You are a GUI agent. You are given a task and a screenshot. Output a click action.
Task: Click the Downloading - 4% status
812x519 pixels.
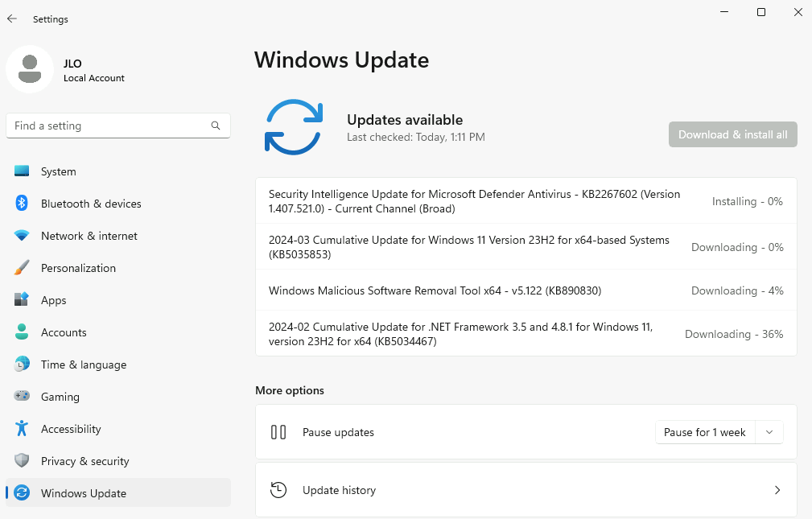tap(737, 290)
